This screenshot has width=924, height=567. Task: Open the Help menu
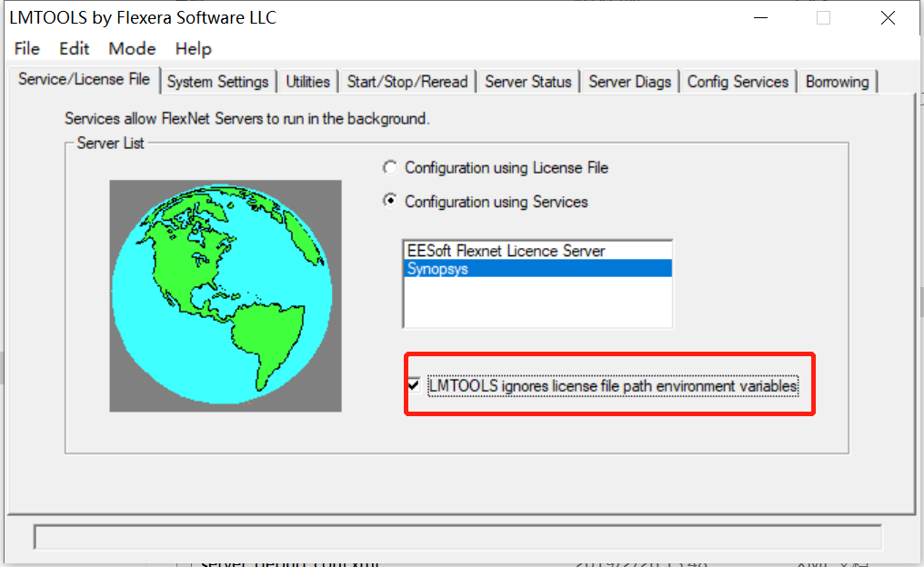click(194, 49)
